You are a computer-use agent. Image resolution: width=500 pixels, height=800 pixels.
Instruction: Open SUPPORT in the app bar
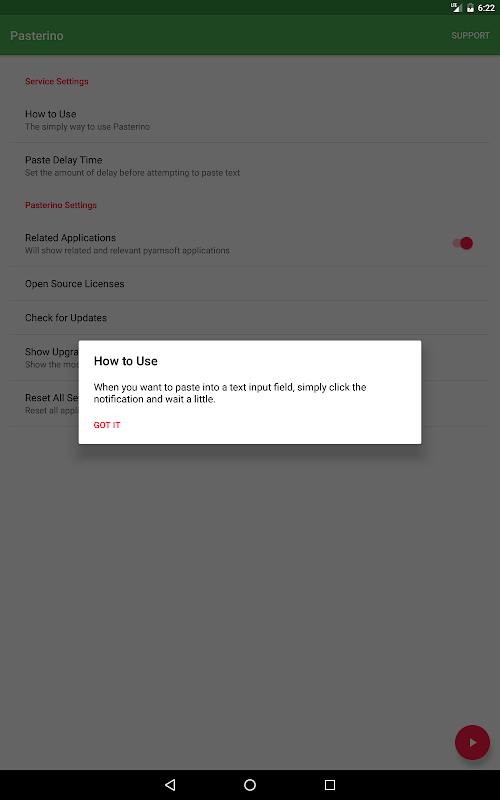click(470, 36)
